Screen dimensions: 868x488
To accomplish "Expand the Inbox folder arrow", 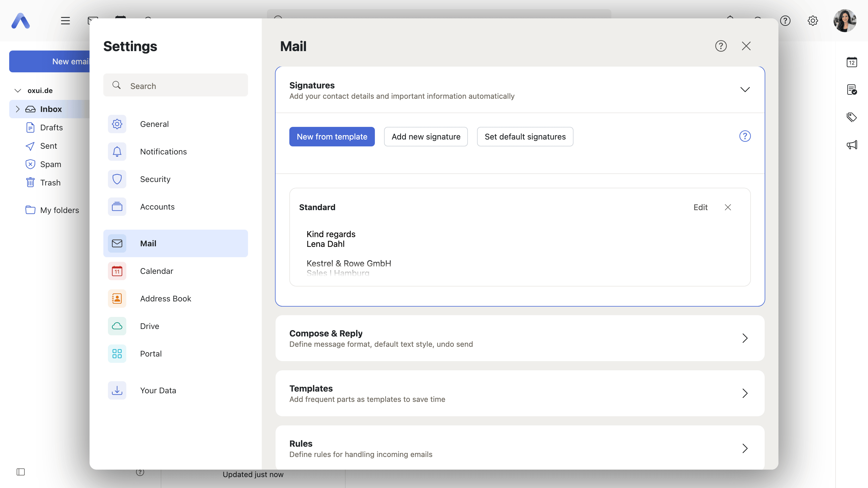I will [18, 109].
